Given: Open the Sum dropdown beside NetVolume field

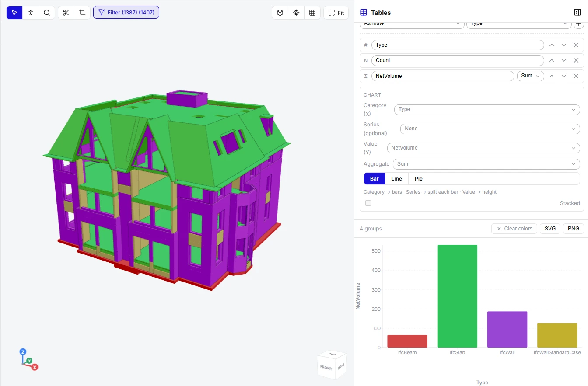Looking at the screenshot, I should coord(531,76).
